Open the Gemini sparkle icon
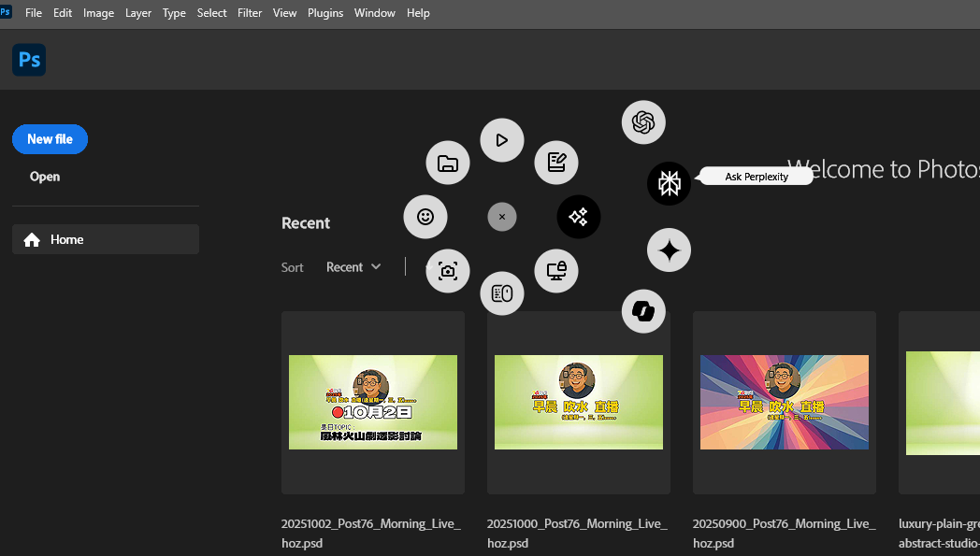This screenshot has height=556, width=980. pos(669,250)
